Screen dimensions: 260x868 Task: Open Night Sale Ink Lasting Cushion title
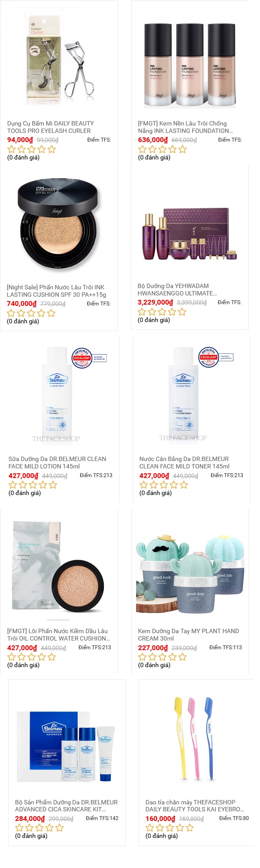[x=56, y=291]
